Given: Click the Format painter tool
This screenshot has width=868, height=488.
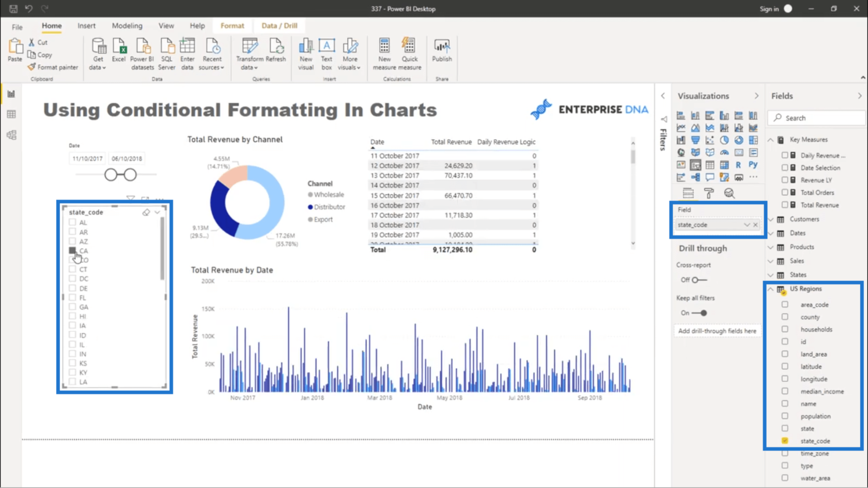Looking at the screenshot, I should (53, 67).
